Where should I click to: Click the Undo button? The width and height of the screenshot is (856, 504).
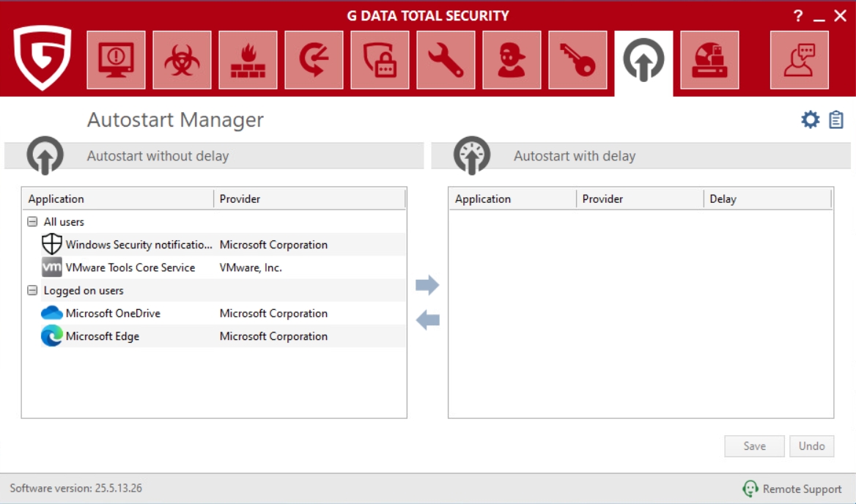(812, 446)
